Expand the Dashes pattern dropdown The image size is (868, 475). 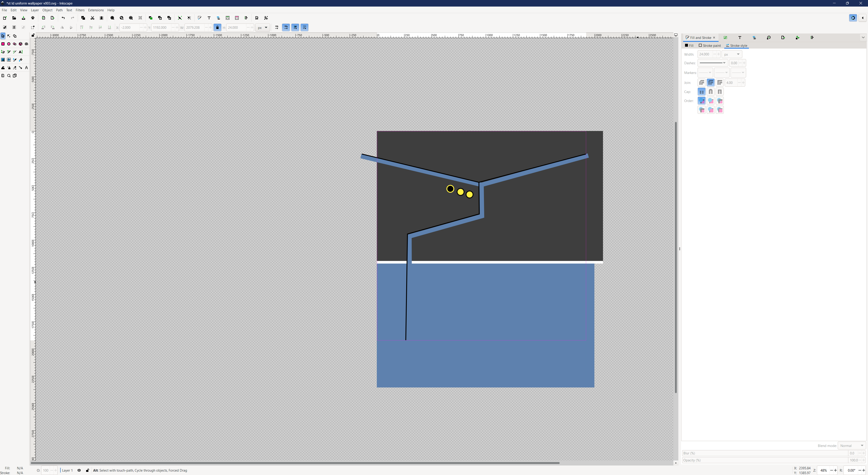[712, 63]
